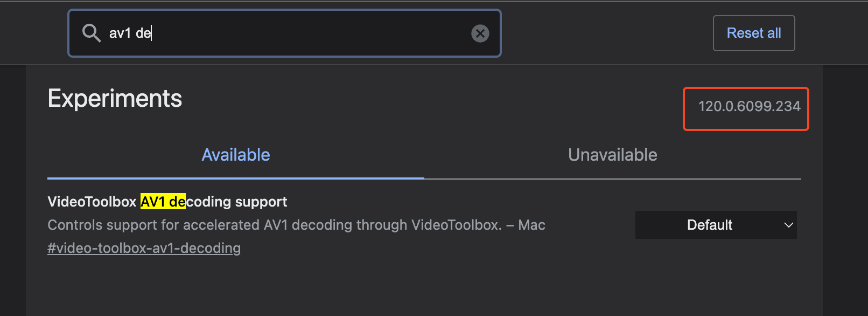Open the #video-toolbox-av1-decoding anchor link
The width and height of the screenshot is (868, 316).
144,248
